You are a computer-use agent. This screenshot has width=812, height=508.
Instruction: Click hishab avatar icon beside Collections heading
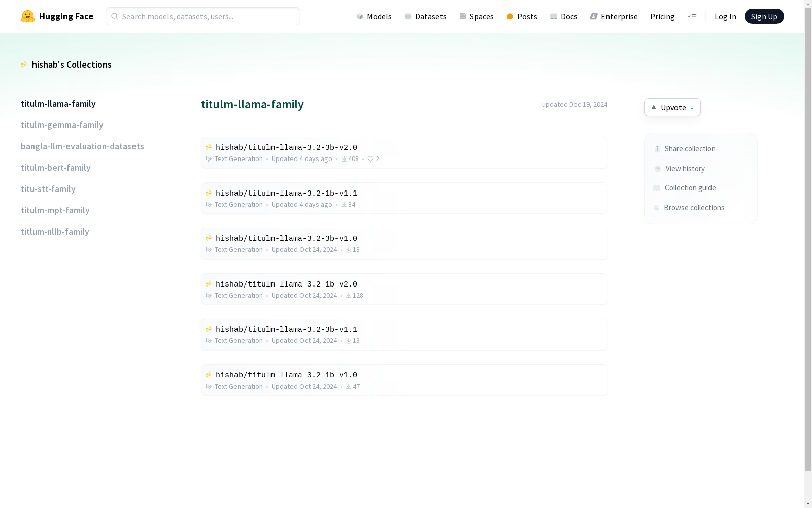coord(24,65)
